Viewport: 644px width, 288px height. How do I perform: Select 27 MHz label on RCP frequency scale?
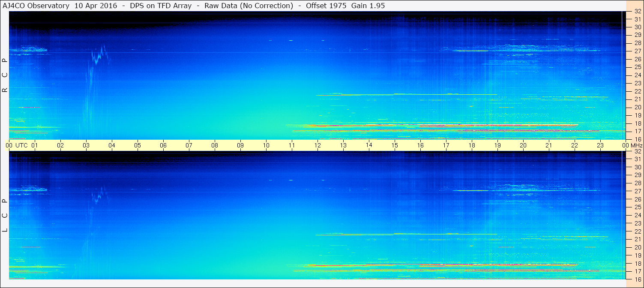click(x=637, y=51)
